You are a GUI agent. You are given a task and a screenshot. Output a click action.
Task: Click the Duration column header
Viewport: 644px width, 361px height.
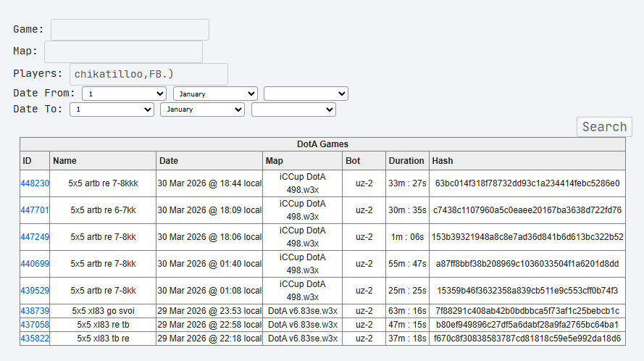tap(406, 161)
